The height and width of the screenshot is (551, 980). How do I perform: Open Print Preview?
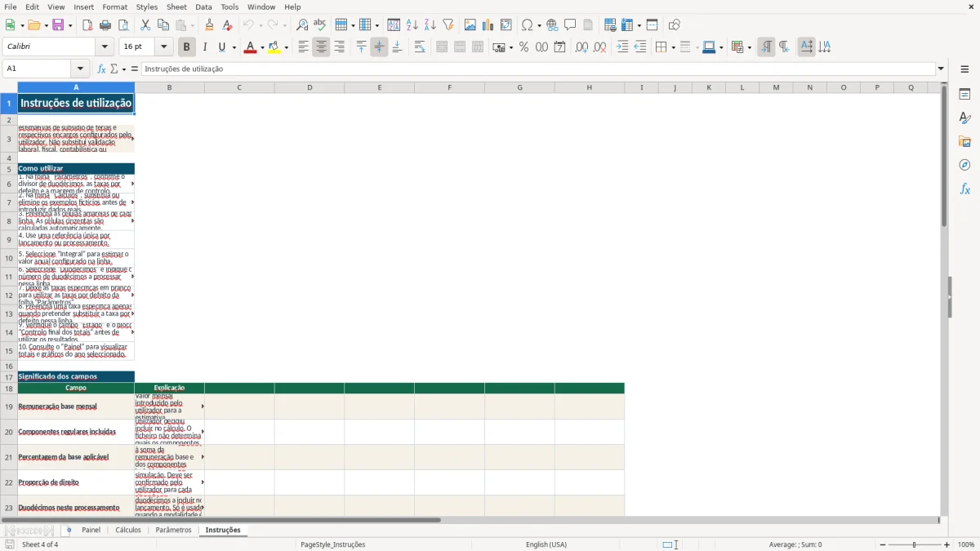click(x=123, y=25)
